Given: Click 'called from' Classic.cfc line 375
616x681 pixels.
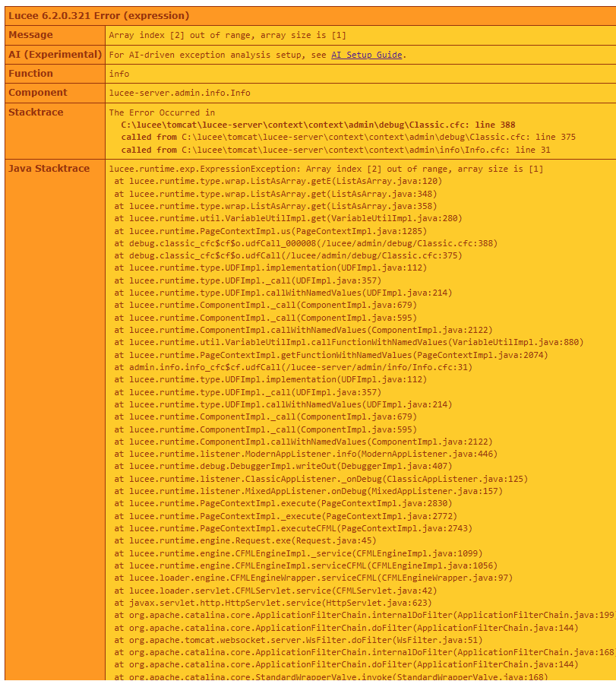Looking at the screenshot, I should pos(348,138).
